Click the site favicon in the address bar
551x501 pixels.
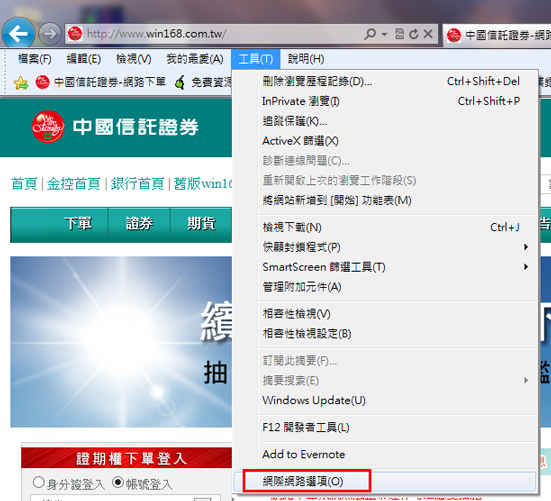pyautogui.click(x=75, y=34)
